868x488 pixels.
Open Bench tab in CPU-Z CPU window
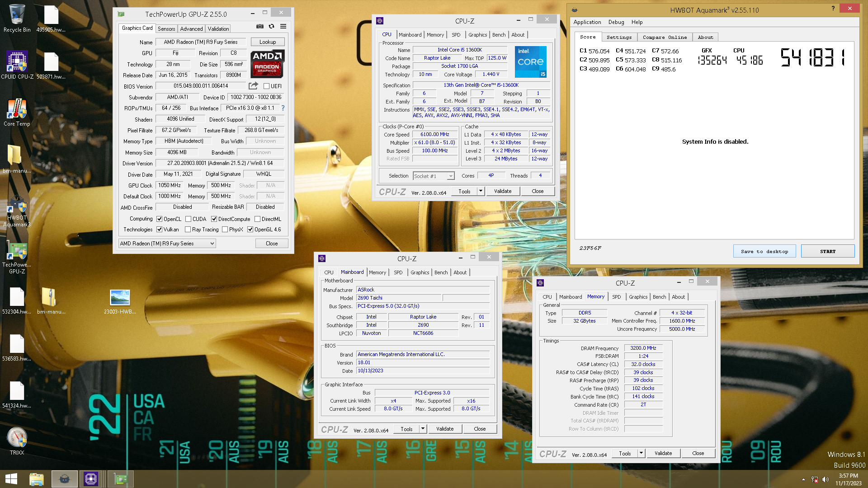point(499,35)
